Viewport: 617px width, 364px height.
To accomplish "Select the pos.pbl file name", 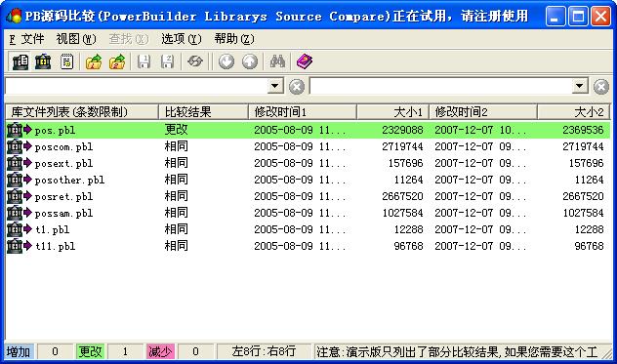I will tap(55, 130).
